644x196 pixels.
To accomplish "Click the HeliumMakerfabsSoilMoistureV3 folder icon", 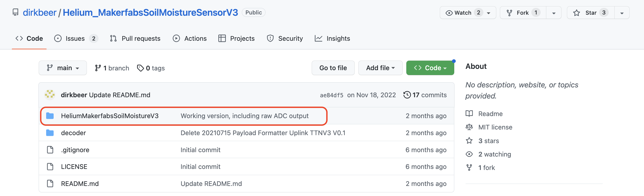I will pos(50,116).
